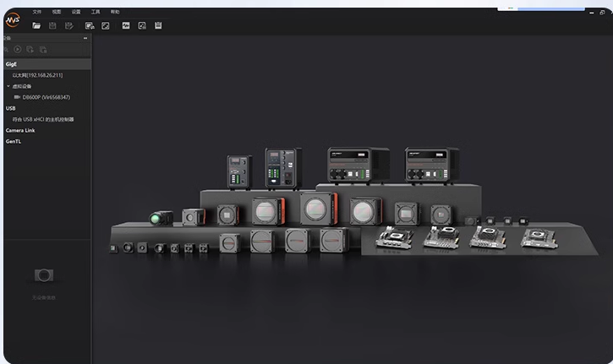Click the rightmost toolbar icon

[x=158, y=26]
